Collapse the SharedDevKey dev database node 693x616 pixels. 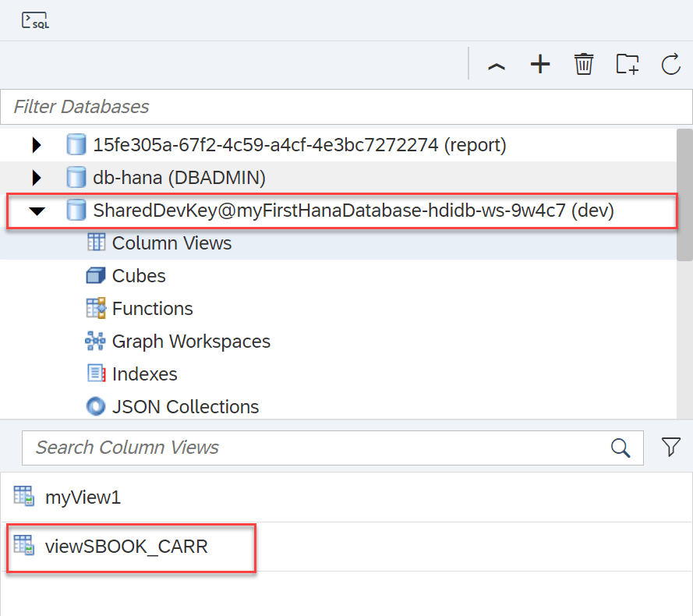pos(37,211)
